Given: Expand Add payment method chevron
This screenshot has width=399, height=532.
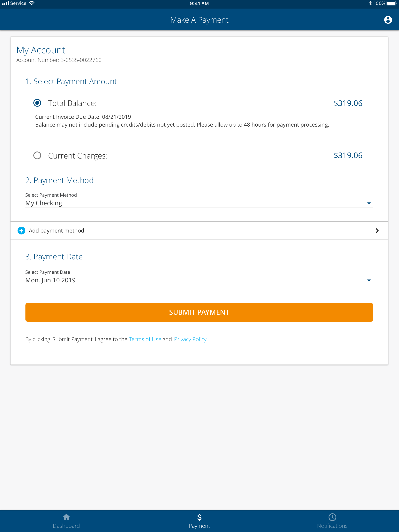Looking at the screenshot, I should (377, 230).
